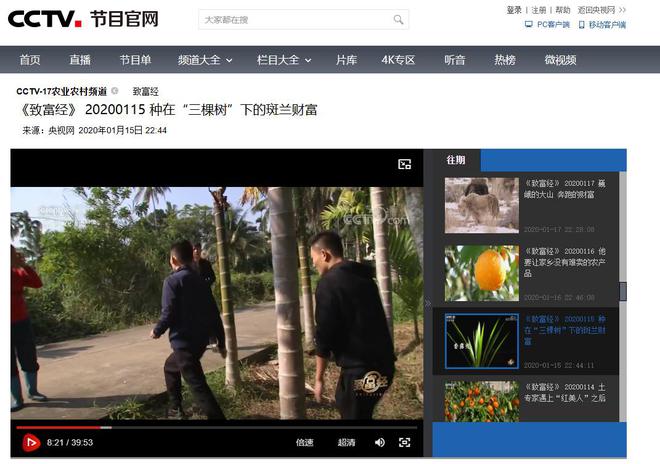Toggle picture-in-picture mini player icon
660x464 pixels.
pyautogui.click(x=405, y=164)
